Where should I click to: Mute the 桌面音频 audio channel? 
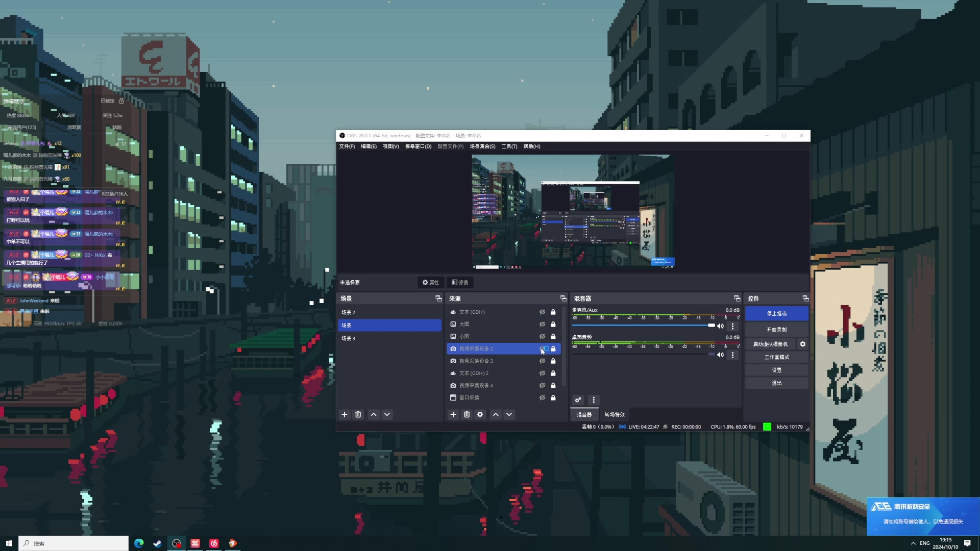pos(721,355)
